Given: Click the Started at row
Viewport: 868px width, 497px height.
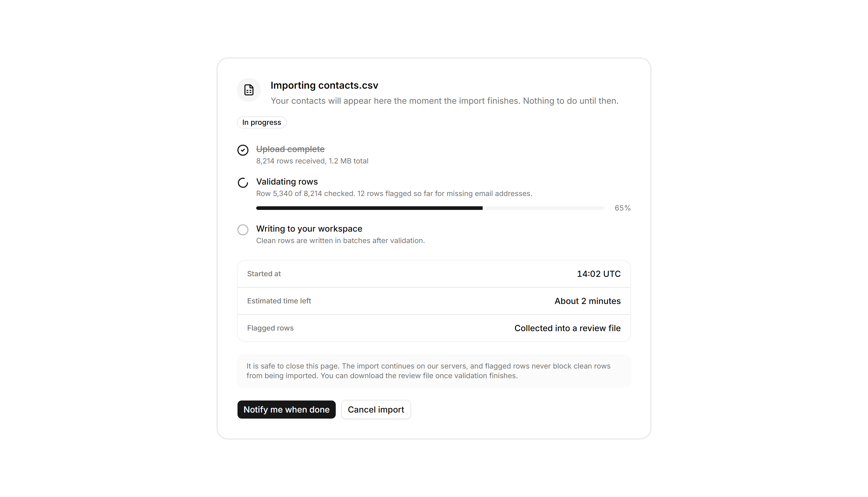Looking at the screenshot, I should point(434,274).
